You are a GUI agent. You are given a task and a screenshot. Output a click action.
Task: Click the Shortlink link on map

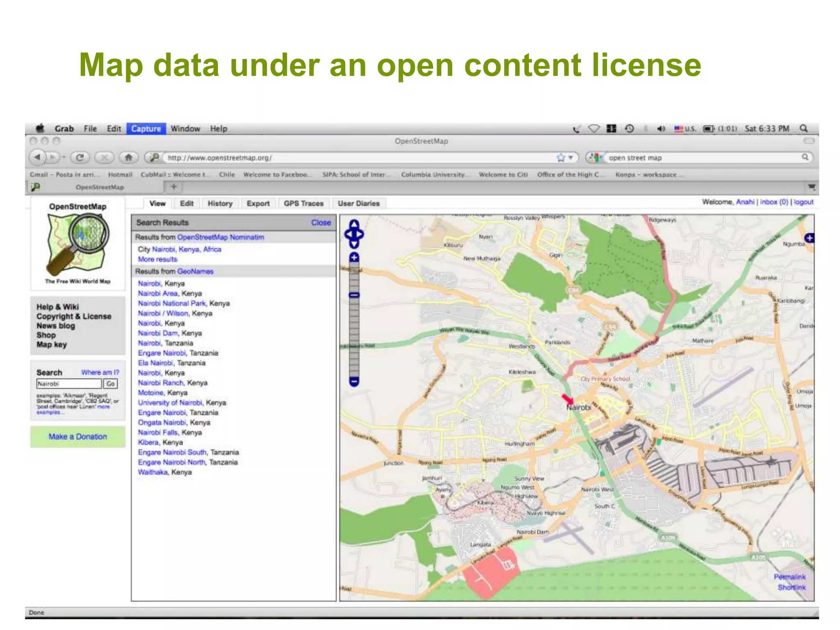[792, 587]
